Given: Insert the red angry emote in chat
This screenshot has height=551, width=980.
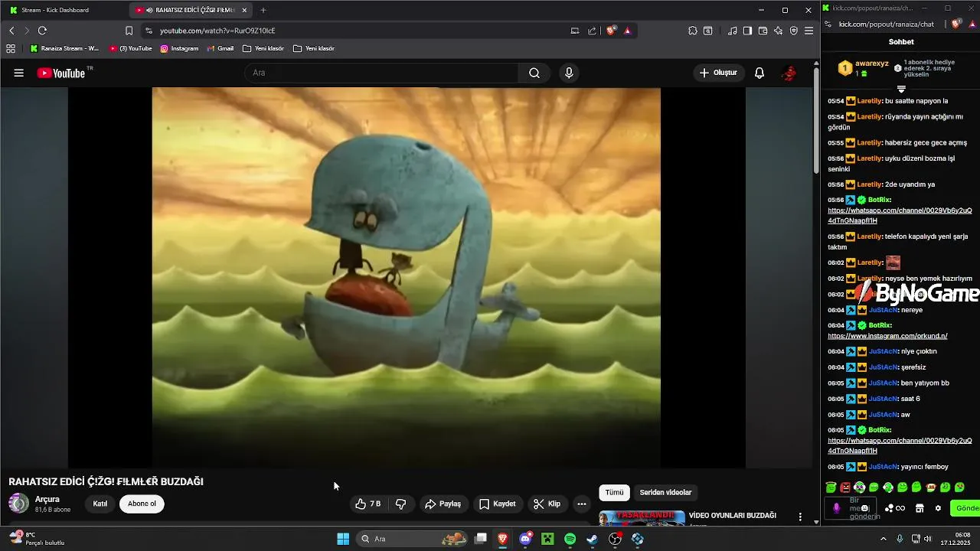Looking at the screenshot, I should click(x=845, y=487).
